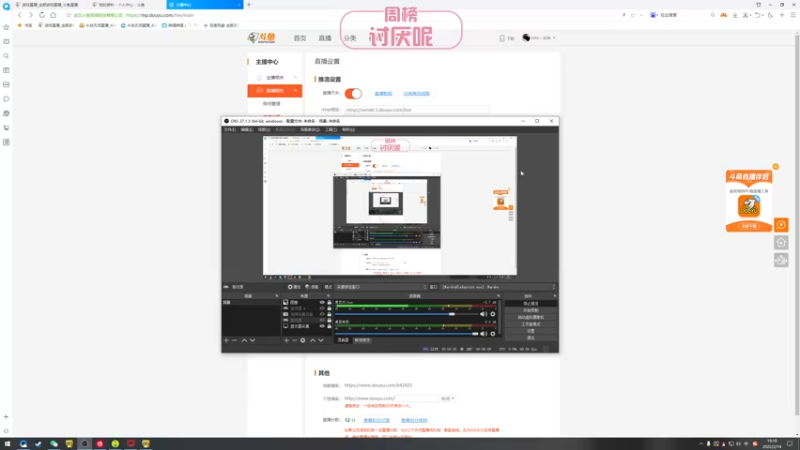Image resolution: width=800 pixels, height=450 pixels.
Task: Toggle visibility of third source row
Action: tap(322, 314)
